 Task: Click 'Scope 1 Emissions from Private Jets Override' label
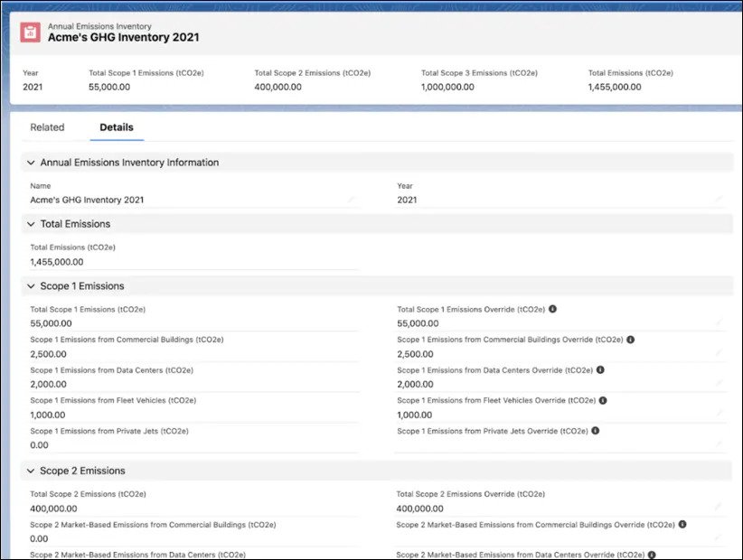point(493,431)
